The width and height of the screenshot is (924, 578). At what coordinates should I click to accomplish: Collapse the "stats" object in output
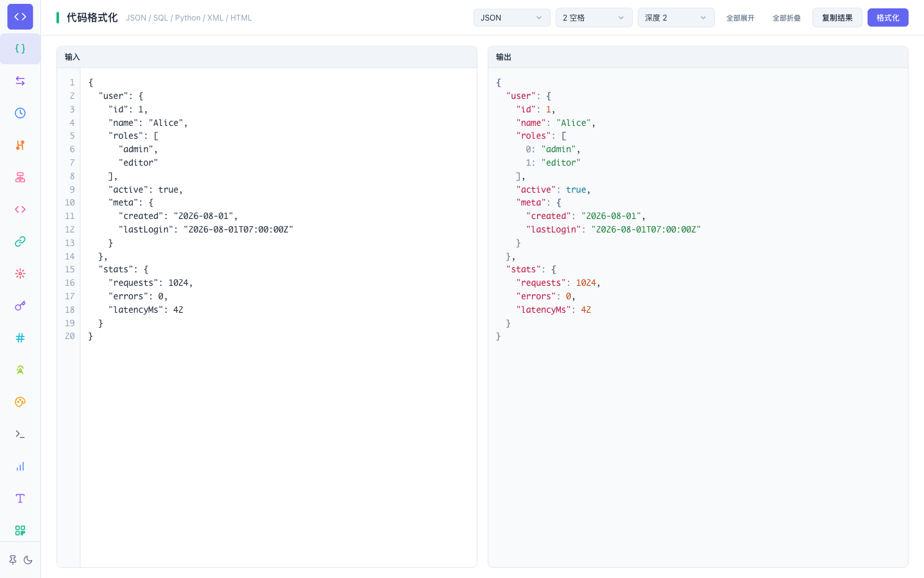click(x=554, y=270)
